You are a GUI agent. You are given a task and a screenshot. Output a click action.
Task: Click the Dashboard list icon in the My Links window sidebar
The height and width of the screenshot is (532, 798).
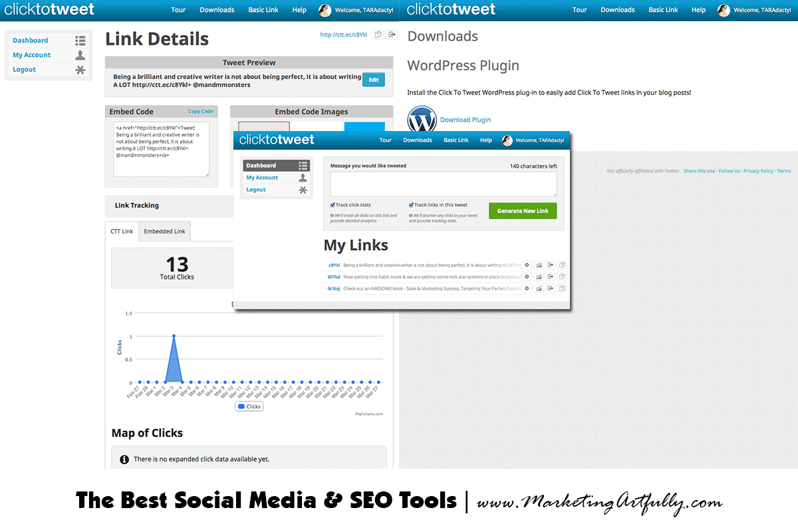click(303, 166)
